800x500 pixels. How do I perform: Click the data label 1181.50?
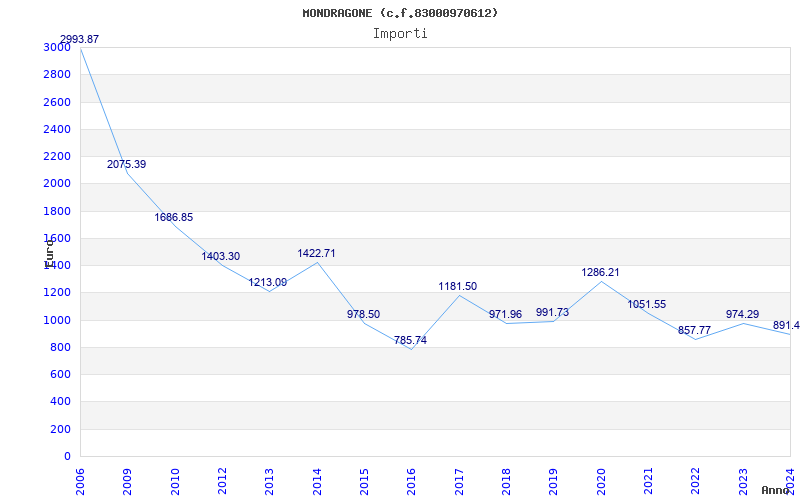coord(458,286)
